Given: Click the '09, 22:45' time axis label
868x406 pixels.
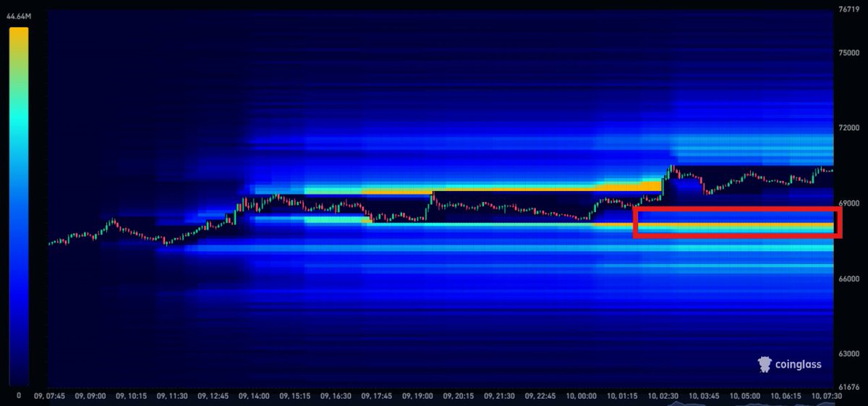Looking at the screenshot, I should coord(541,397).
